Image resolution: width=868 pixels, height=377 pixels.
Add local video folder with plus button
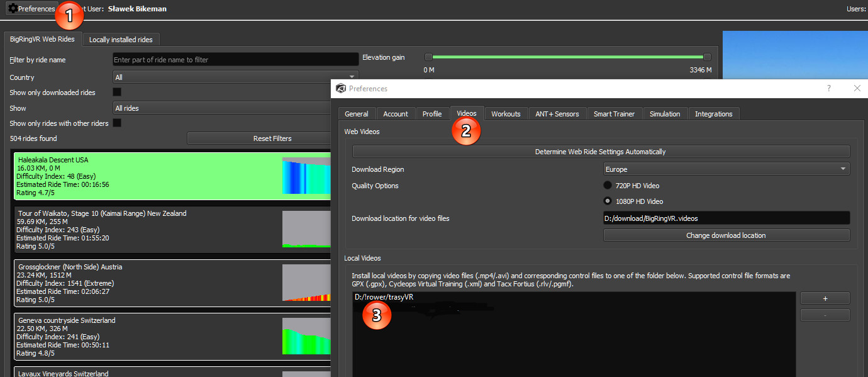[x=825, y=298]
